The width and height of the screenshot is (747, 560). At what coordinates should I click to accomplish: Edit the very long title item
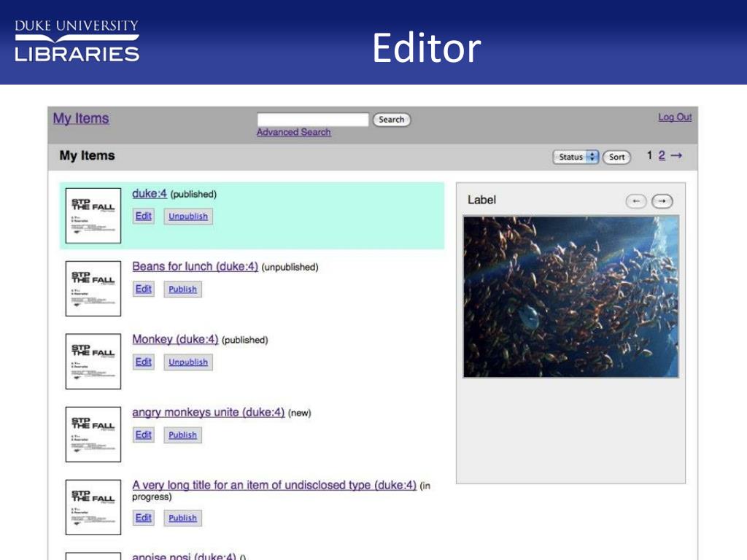tap(144, 518)
